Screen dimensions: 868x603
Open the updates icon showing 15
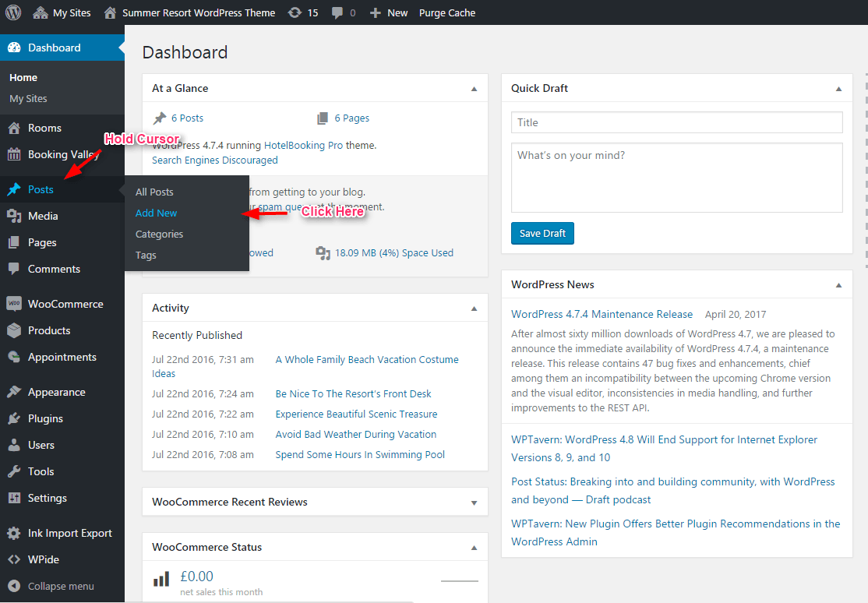click(x=295, y=12)
